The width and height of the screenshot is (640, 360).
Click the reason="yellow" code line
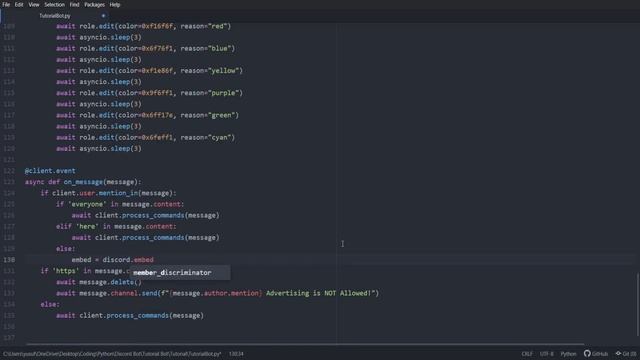pyautogui.click(x=149, y=71)
